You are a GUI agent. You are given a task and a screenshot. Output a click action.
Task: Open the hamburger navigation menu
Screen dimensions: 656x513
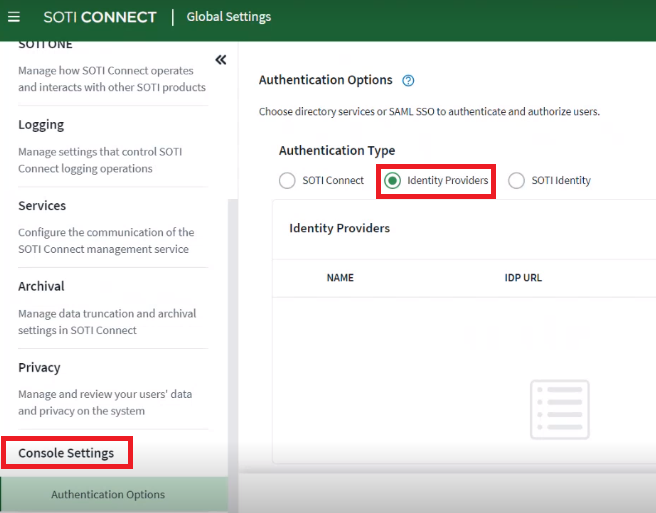pos(14,17)
